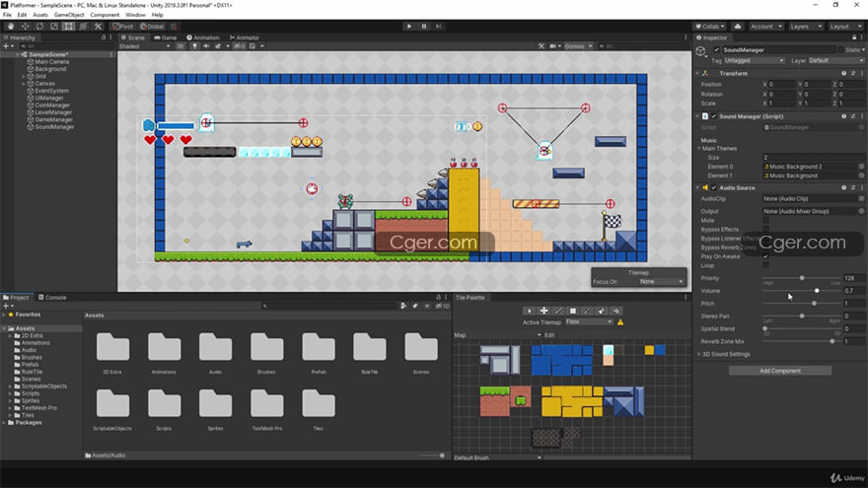Select the Rotate tool in top toolbar

39,26
